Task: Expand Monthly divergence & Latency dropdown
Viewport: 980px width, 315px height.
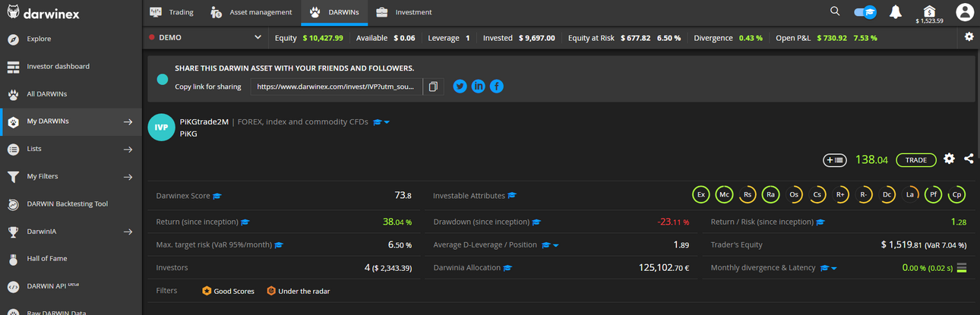Action: [x=833, y=268]
